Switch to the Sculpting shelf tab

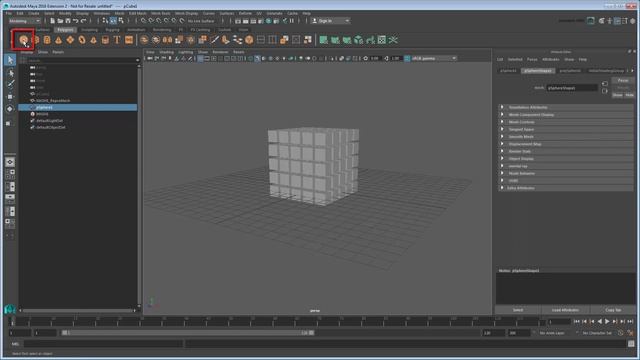(x=89, y=30)
